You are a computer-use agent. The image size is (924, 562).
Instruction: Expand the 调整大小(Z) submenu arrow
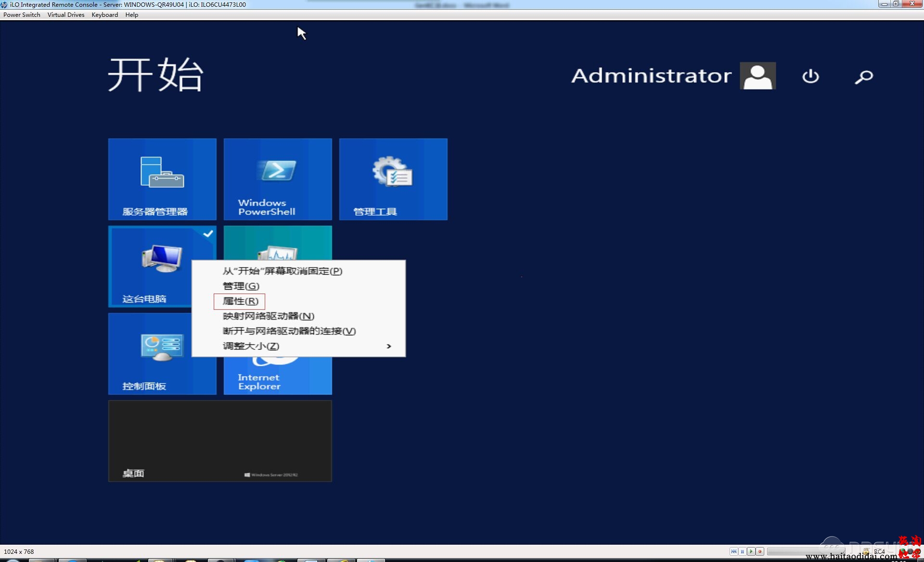[x=389, y=346]
